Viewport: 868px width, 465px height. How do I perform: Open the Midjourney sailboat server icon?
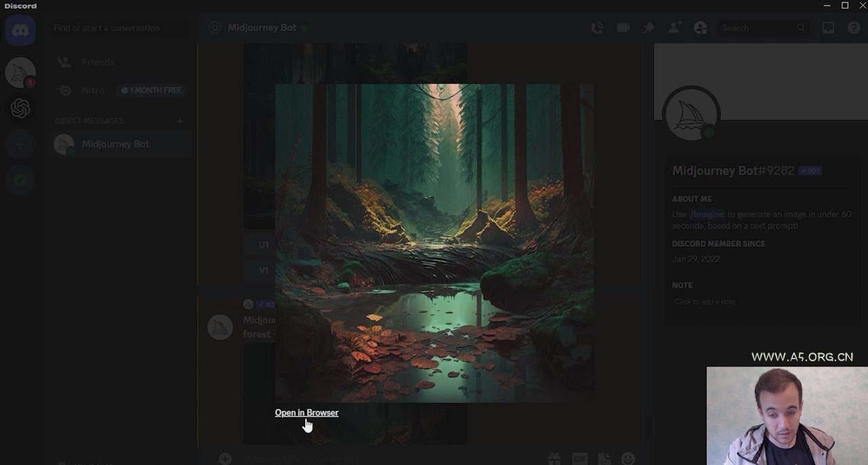point(20,72)
